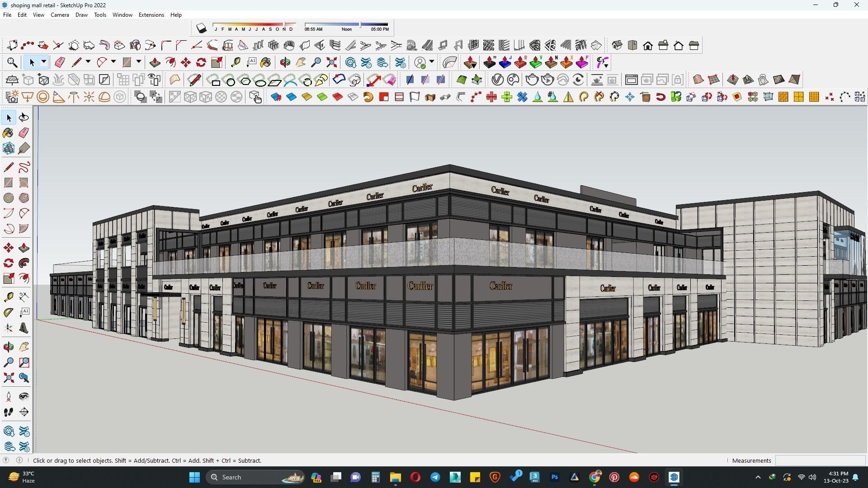This screenshot has width=868, height=488.
Task: Select the Eraser tool in the top toolbar
Action: click(60, 62)
